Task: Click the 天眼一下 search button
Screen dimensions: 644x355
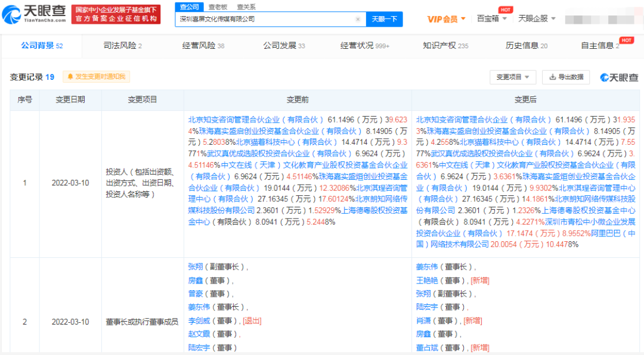Action: [x=384, y=19]
